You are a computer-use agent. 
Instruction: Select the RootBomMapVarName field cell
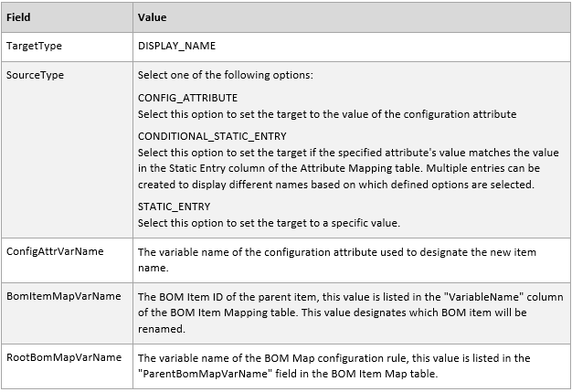[x=63, y=357]
